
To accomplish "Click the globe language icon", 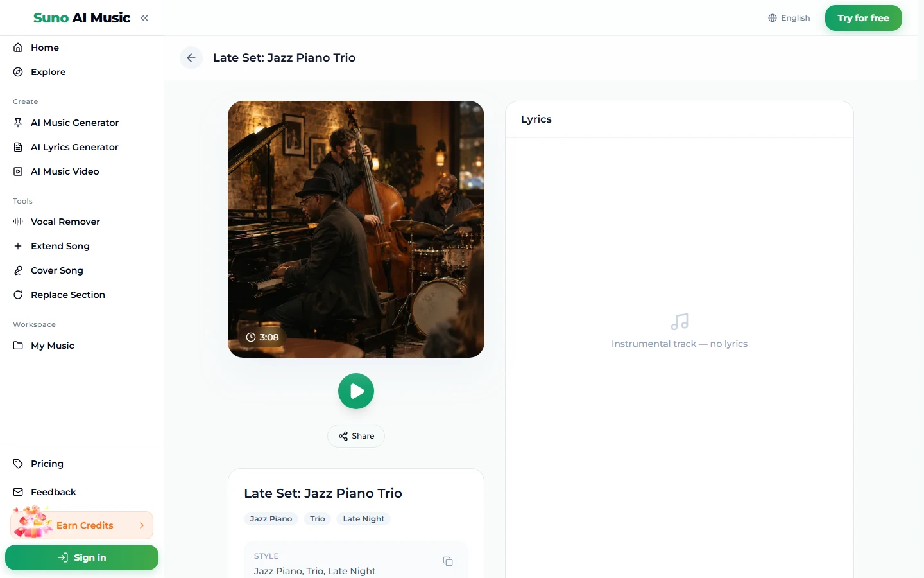I will (x=773, y=18).
